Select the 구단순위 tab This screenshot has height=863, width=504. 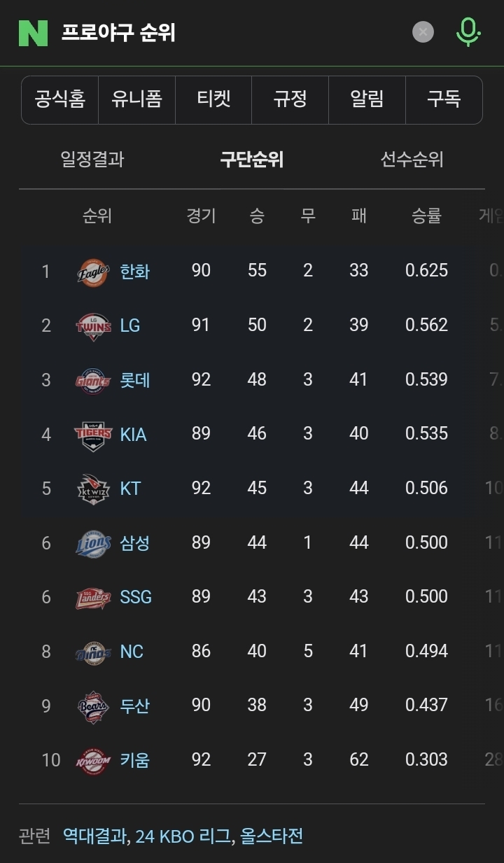(x=252, y=160)
